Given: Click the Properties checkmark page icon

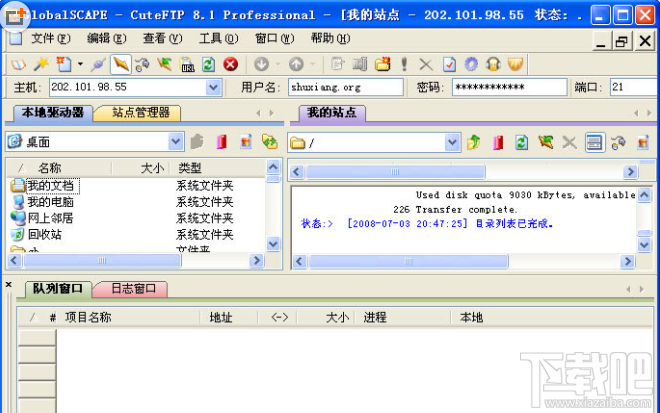Looking at the screenshot, I should (449, 64).
